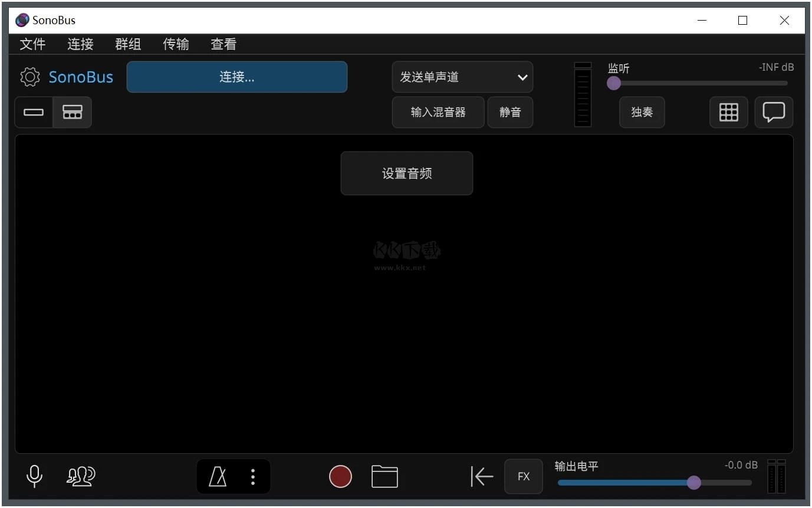The height and width of the screenshot is (508, 812).
Task: Adjust the 输出电平 output level slider
Action: [x=693, y=482]
